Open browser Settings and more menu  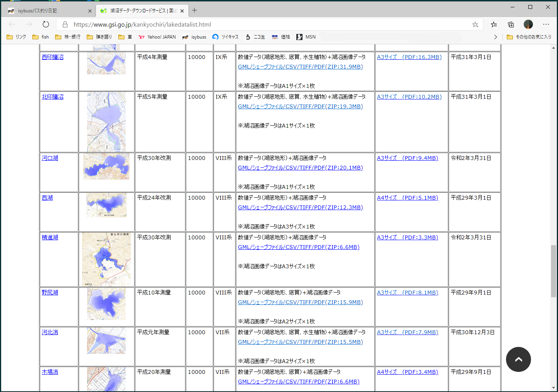546,24
